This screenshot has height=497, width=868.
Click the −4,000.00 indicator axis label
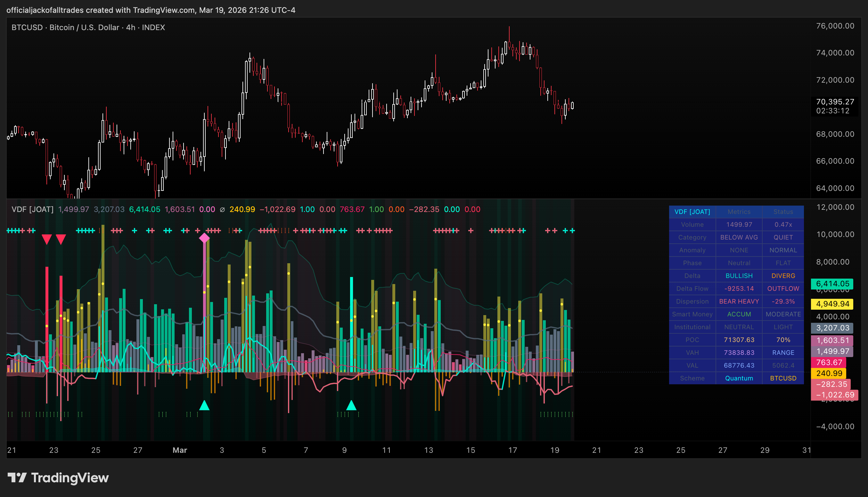[x=835, y=426]
